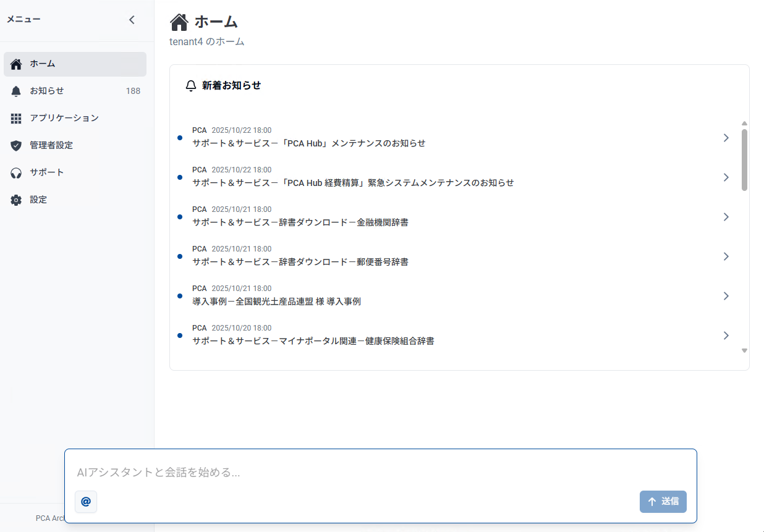Open the 郵便番号辞書 download notice

pyautogui.click(x=300, y=262)
